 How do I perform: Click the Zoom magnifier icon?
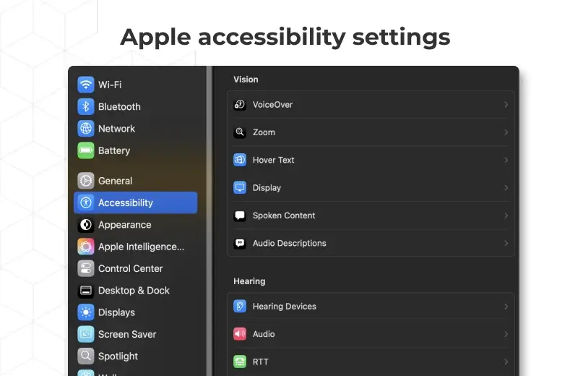pyautogui.click(x=240, y=132)
